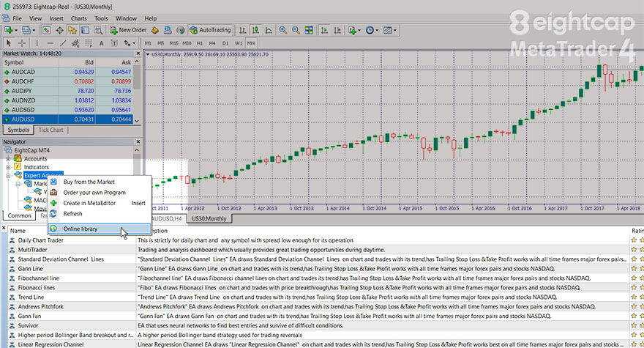
Task: Open the Strategy Tester magnifier icon
Action: click(x=98, y=30)
